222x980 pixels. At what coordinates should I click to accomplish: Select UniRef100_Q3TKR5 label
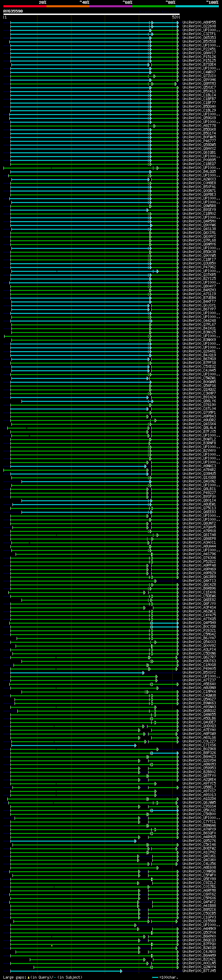point(199,275)
